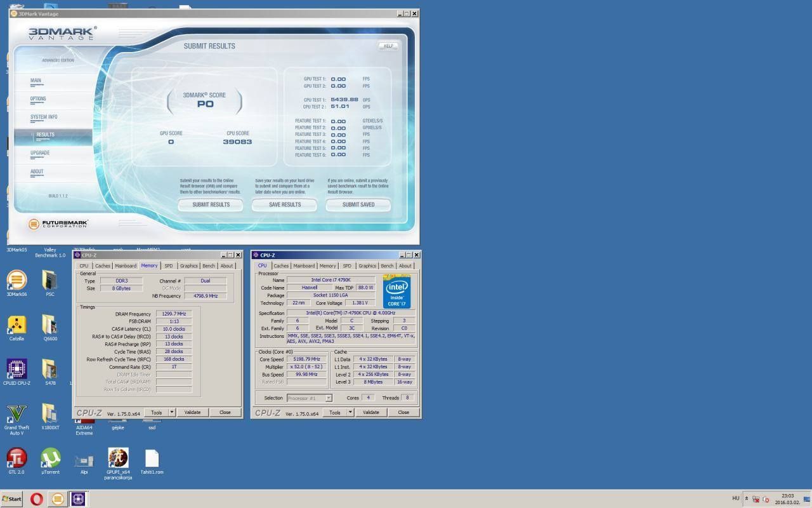
Task: Click Validate in the right CPU-Z window
Action: click(x=370, y=412)
